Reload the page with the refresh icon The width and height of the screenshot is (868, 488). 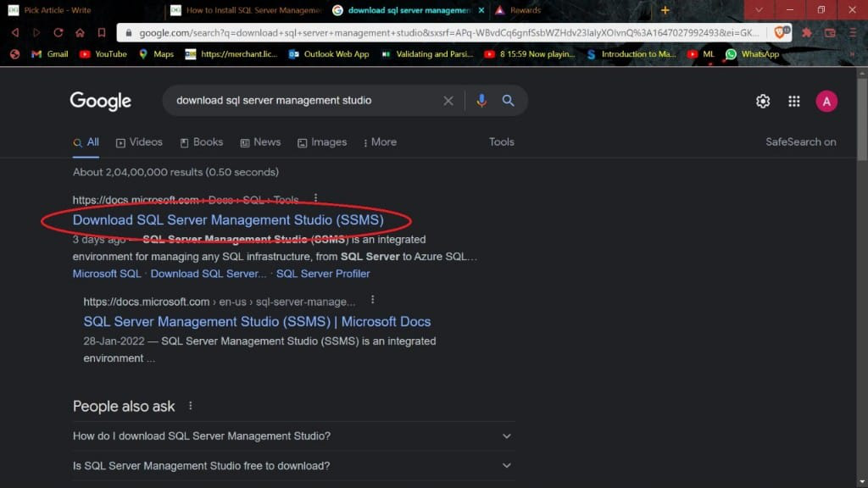tap(58, 33)
